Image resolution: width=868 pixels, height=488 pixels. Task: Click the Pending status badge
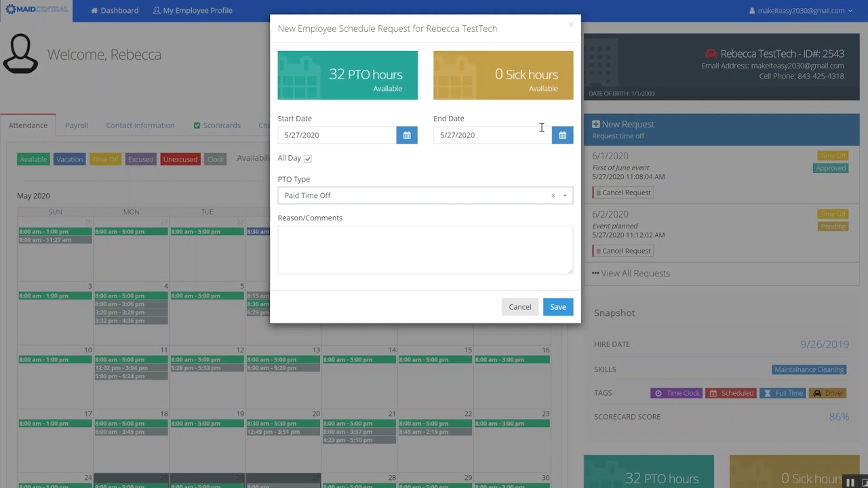(x=833, y=226)
